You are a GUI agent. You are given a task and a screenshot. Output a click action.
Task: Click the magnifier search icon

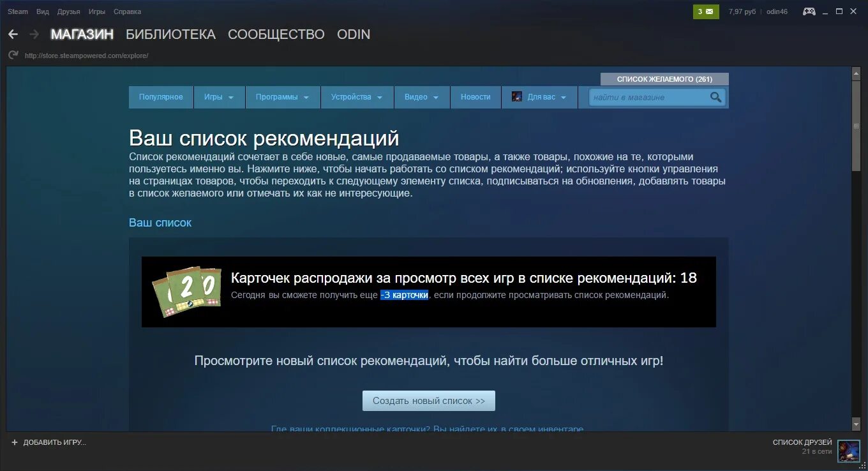click(716, 97)
